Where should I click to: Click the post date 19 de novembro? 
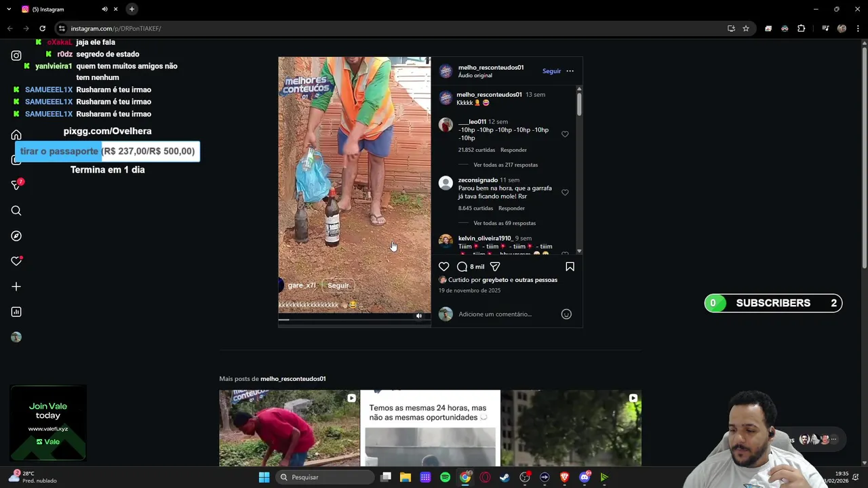469,291
